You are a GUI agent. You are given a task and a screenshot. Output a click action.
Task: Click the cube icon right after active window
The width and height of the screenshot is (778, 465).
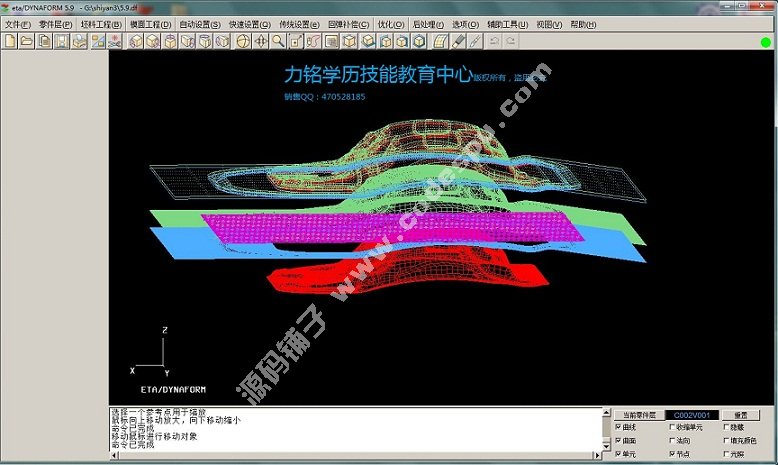point(349,41)
